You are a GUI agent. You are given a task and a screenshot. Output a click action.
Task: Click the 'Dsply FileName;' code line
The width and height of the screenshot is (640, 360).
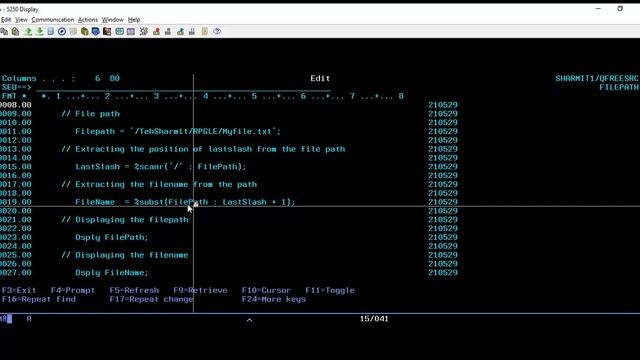[112, 273]
